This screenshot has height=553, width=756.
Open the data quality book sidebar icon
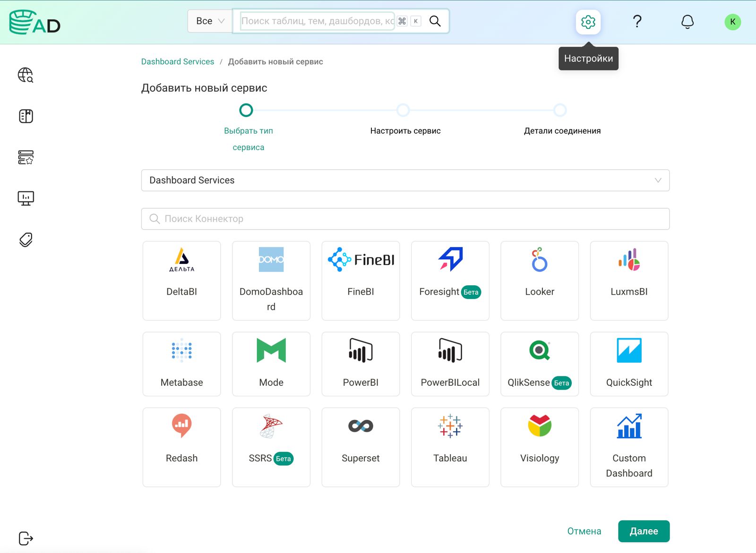pyautogui.click(x=26, y=116)
